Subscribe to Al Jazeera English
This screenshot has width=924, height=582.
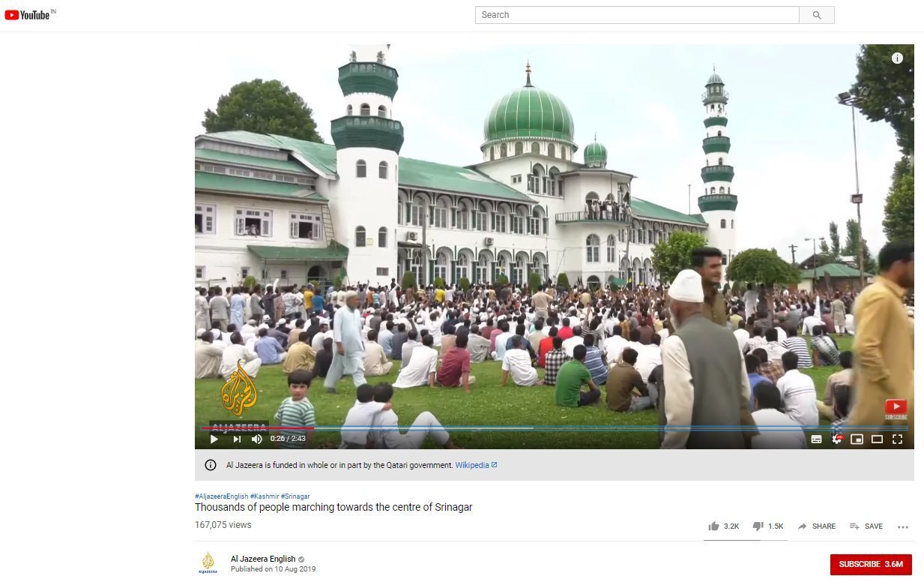pos(870,565)
